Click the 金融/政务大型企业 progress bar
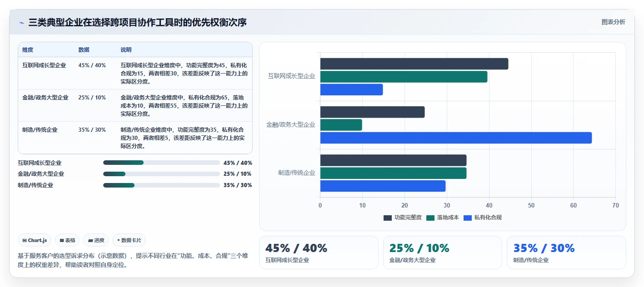The width and height of the screenshot is (644, 287). pos(161,174)
